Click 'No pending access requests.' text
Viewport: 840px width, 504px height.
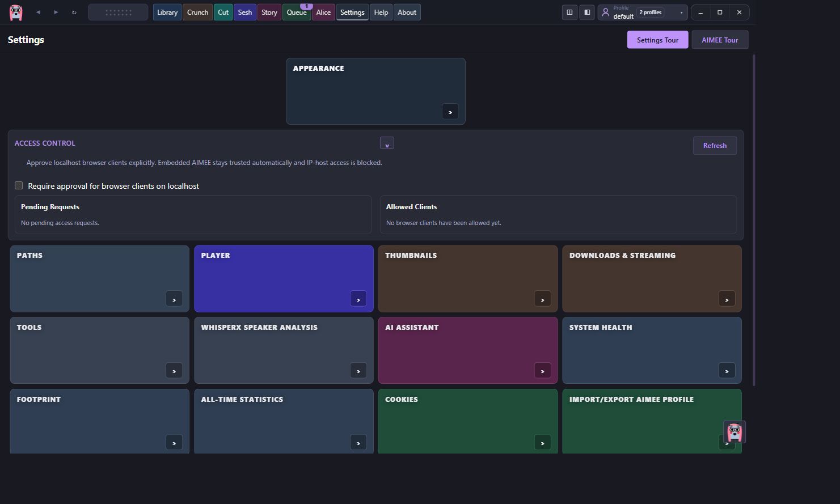[60, 223]
